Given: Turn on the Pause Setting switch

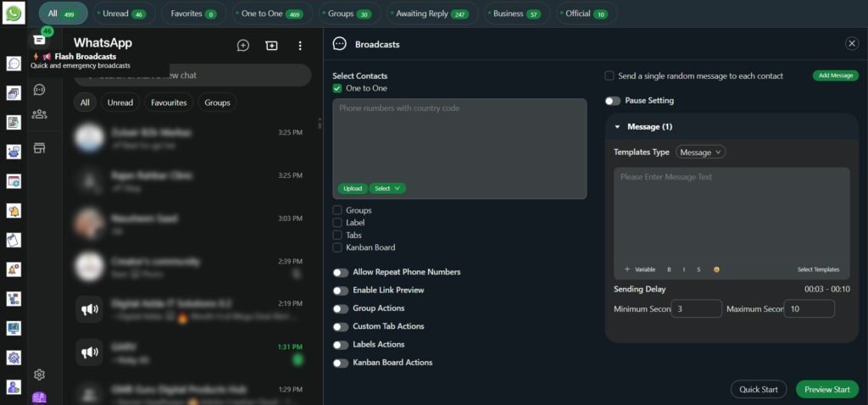Looking at the screenshot, I should point(613,101).
